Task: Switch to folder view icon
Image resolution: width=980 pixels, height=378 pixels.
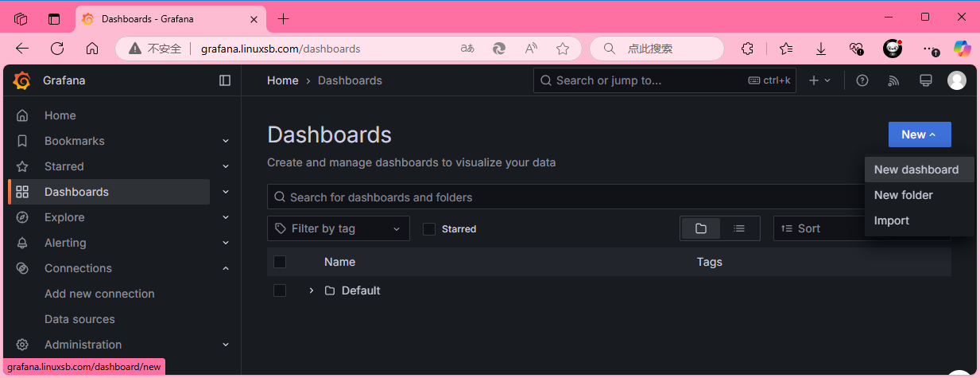Action: 700,228
